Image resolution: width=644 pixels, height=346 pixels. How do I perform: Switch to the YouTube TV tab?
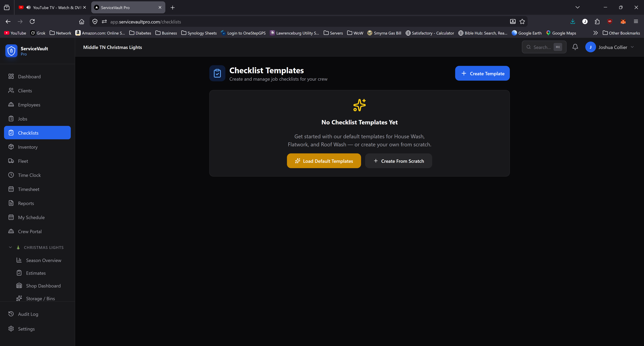(57, 8)
